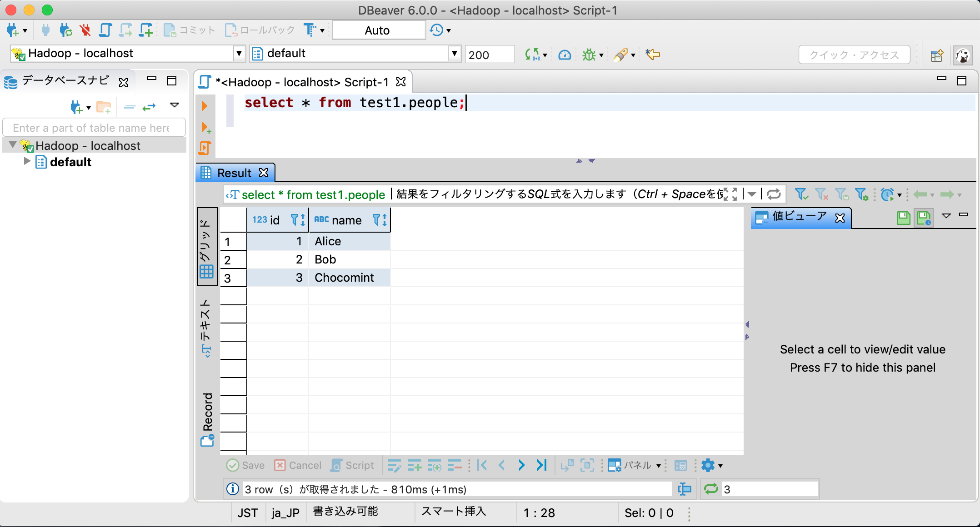Click the Connect plug icon
The width and height of the screenshot is (980, 527).
click(x=45, y=30)
